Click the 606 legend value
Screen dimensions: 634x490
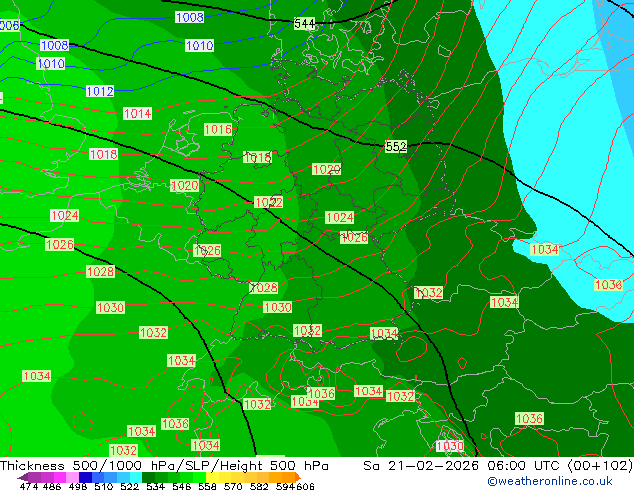tap(305, 486)
